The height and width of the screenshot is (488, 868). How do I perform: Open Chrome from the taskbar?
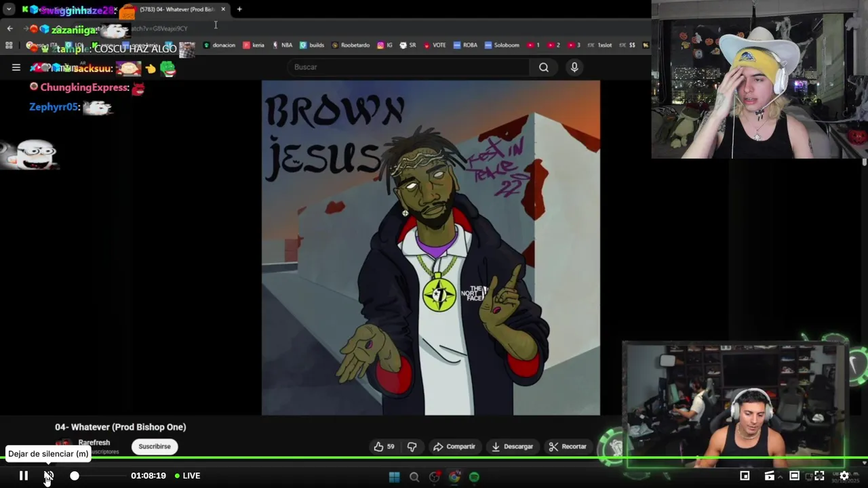click(454, 477)
